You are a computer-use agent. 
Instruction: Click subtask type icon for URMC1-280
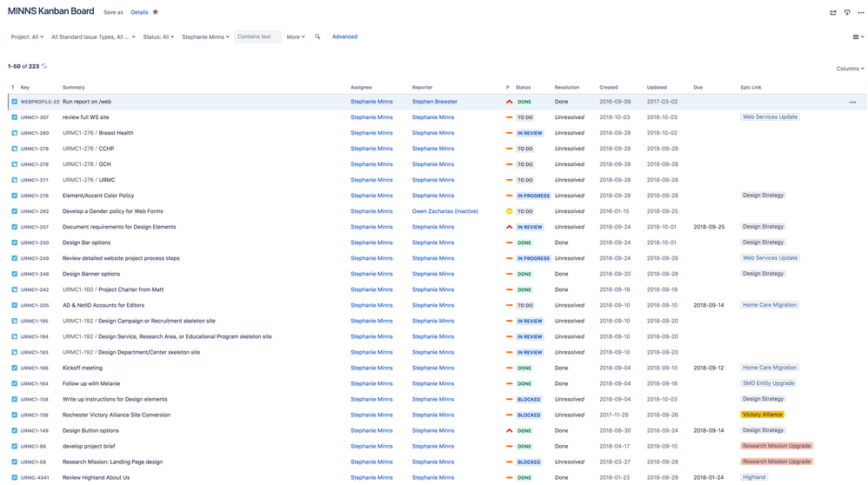click(x=15, y=133)
